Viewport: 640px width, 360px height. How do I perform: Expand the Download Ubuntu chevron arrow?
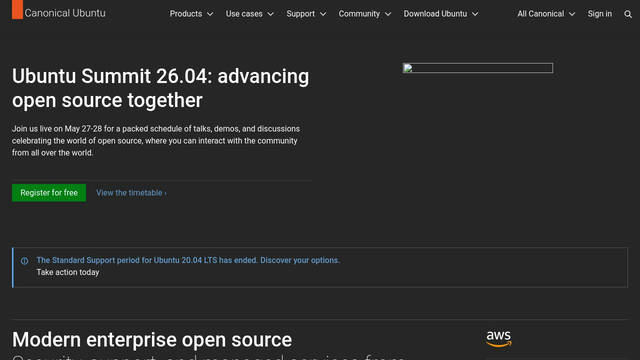pyautogui.click(x=475, y=14)
